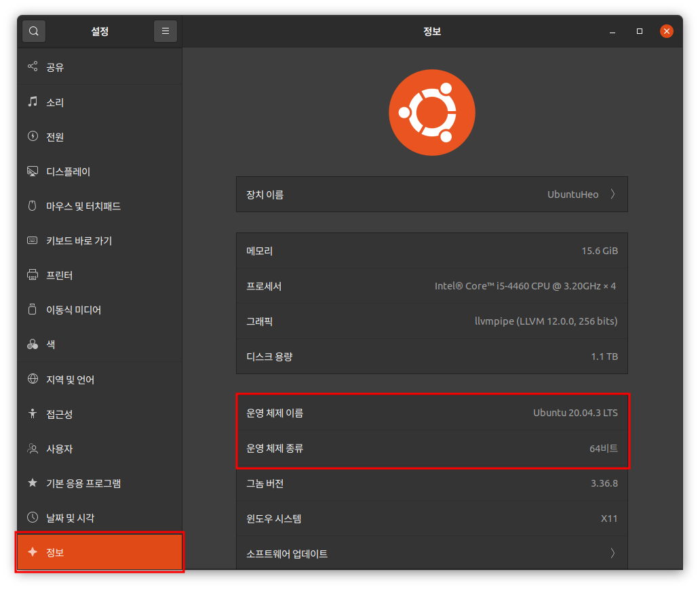Click the 마우스 및 터치패드 mouse icon
700x589 pixels.
(33, 205)
